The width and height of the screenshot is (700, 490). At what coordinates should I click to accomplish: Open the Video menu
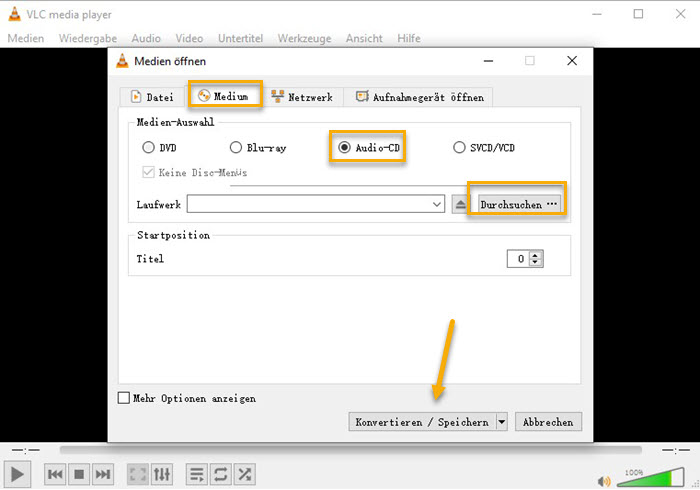189,38
